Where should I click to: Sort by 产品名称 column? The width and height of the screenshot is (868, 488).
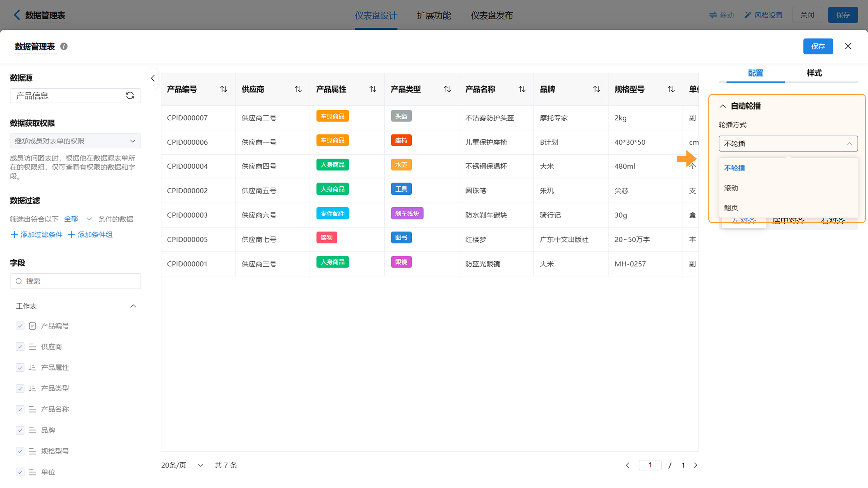522,89
